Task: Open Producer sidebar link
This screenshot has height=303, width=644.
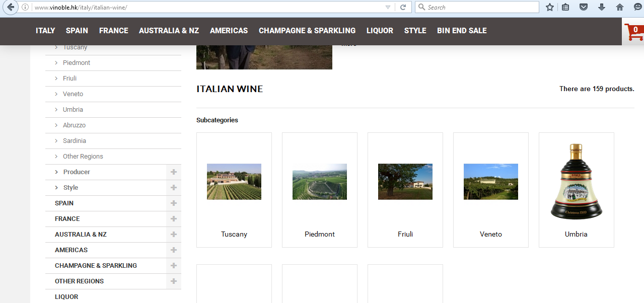Action: point(77,172)
